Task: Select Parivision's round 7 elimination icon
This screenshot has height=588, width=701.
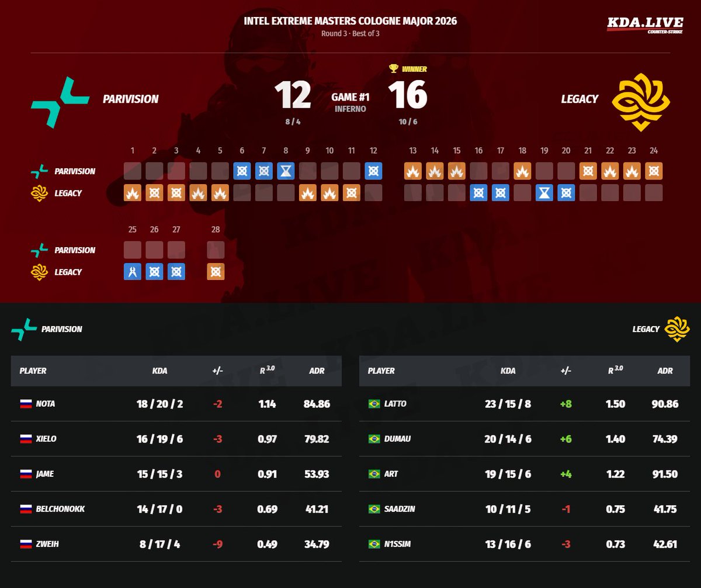Action: point(264,171)
